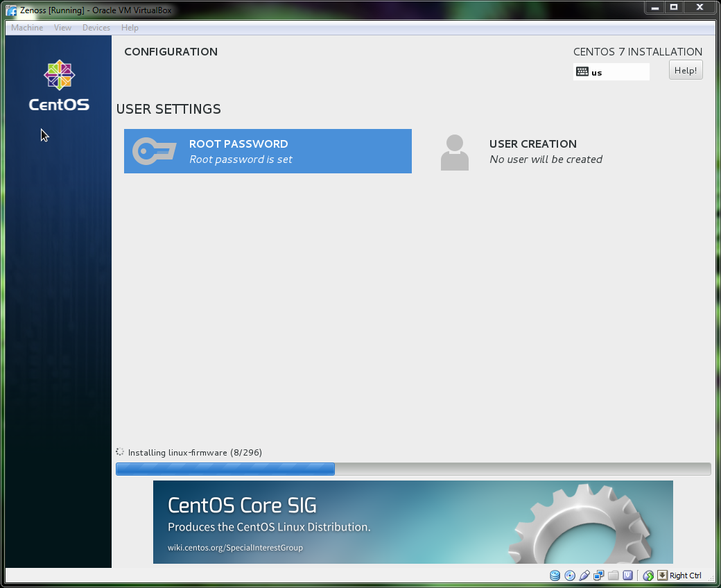Screen dimensions: 721x588
Task: Click the shared folders status icon
Action: click(613, 576)
